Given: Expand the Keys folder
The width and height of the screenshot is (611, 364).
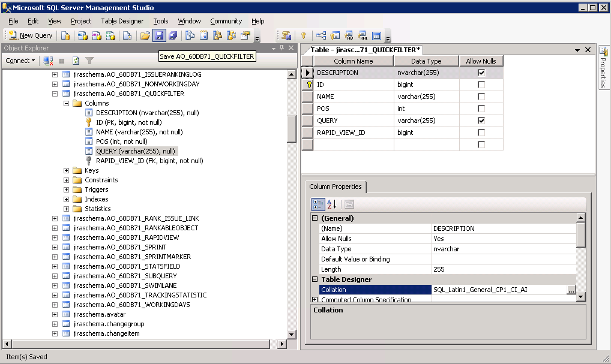Looking at the screenshot, I should click(67, 170).
